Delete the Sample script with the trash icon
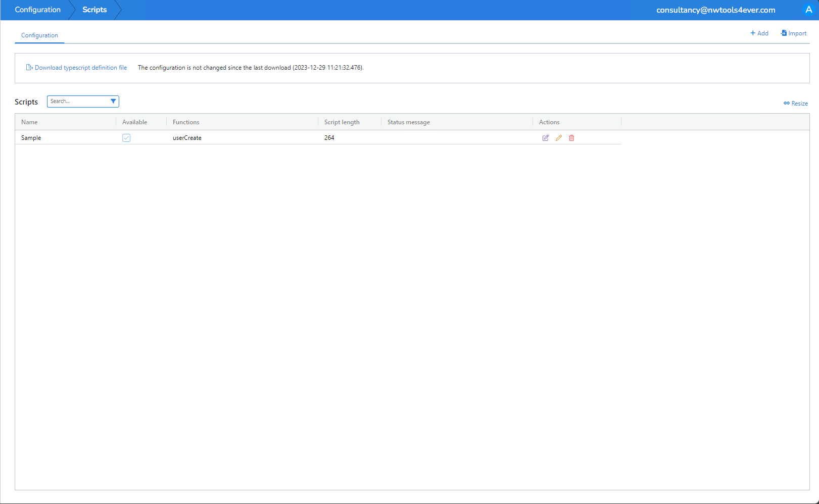This screenshot has width=819, height=504. (x=571, y=138)
